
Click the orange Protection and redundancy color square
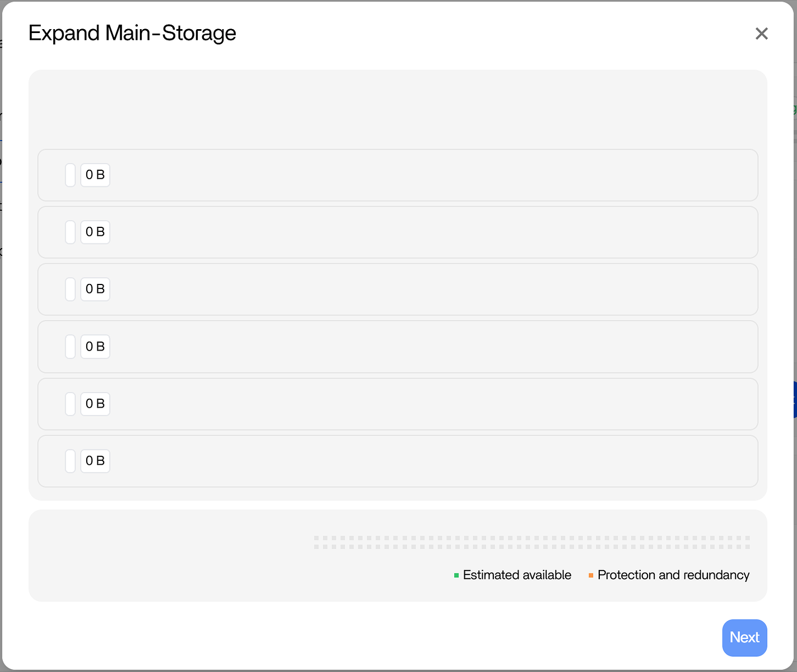[x=591, y=575]
